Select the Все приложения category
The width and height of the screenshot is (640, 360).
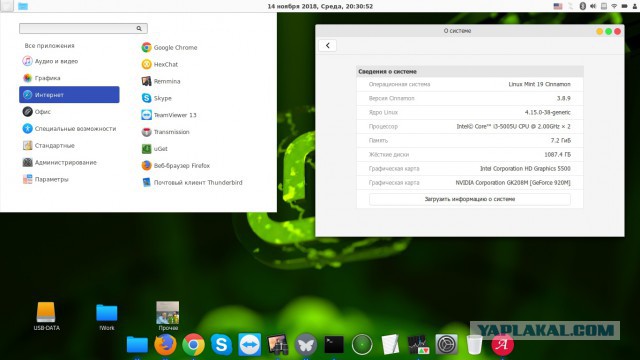tap(49, 46)
